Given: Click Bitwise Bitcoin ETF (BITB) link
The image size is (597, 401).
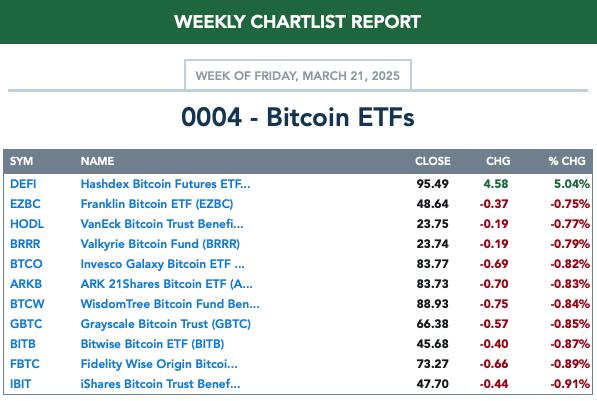Looking at the screenshot, I should pos(152,344).
